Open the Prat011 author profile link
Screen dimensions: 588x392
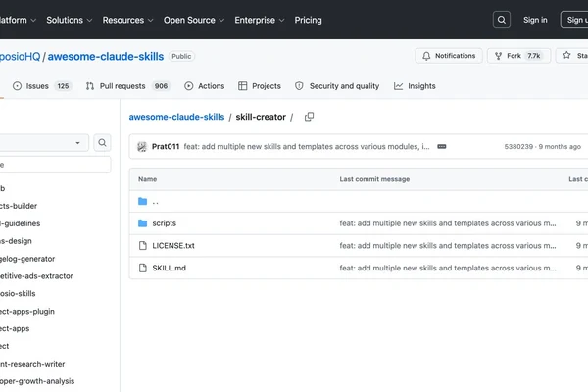click(166, 147)
